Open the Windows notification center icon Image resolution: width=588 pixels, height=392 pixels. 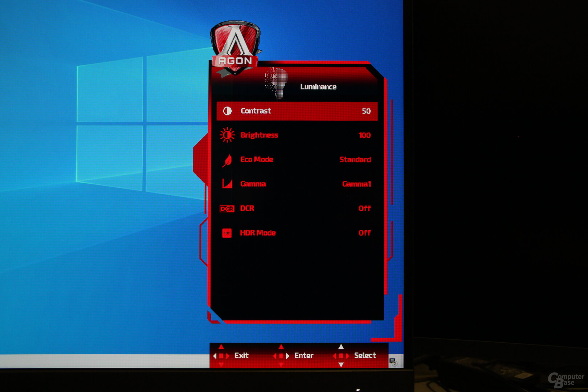(x=393, y=362)
